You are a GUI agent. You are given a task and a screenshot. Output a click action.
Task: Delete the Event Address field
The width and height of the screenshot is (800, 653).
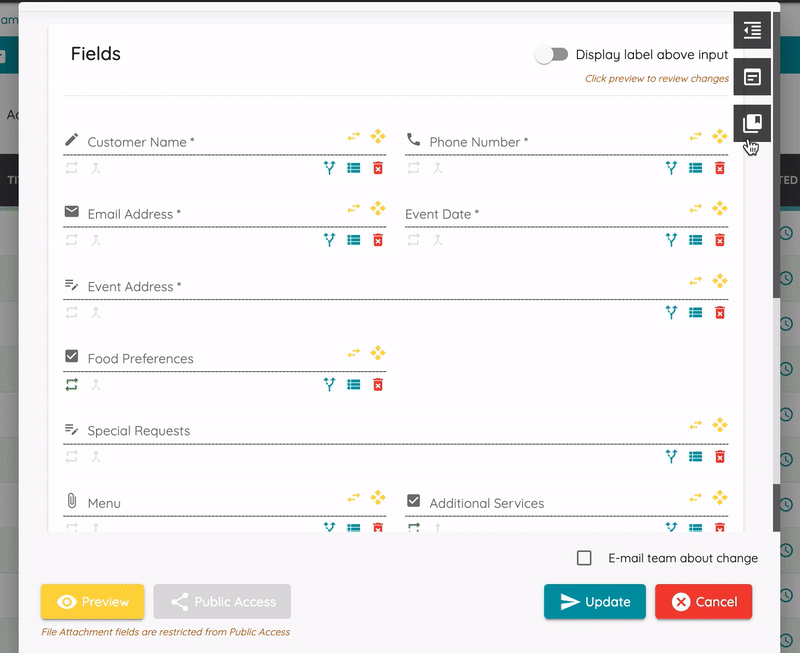(719, 312)
